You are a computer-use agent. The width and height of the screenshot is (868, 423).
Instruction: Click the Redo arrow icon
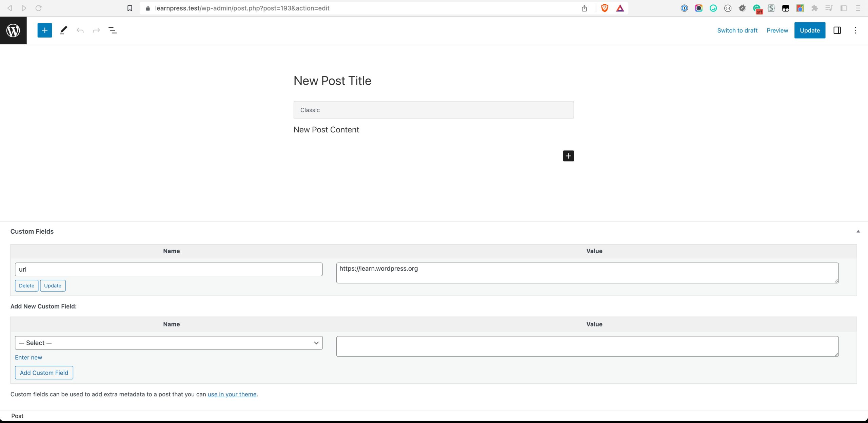[x=96, y=30]
